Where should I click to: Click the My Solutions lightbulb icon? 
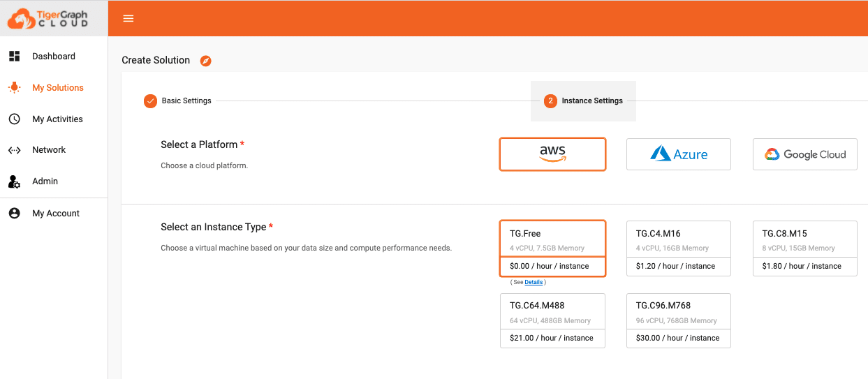click(x=14, y=88)
